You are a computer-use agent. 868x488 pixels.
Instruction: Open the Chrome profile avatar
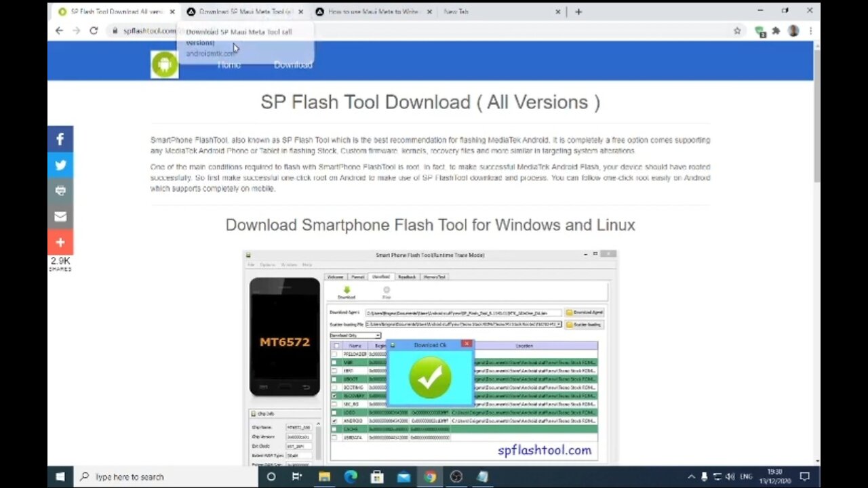pyautogui.click(x=793, y=30)
